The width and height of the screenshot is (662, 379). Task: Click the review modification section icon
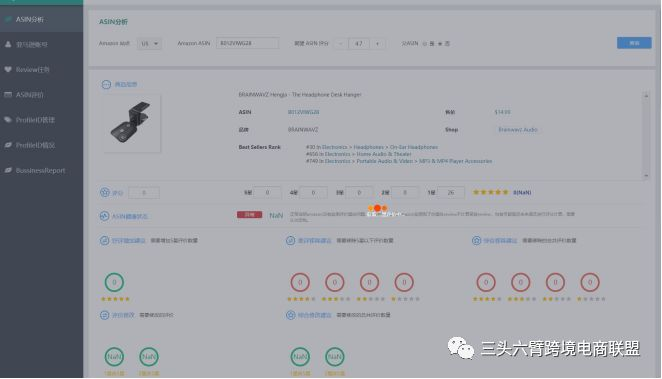tap(104, 315)
